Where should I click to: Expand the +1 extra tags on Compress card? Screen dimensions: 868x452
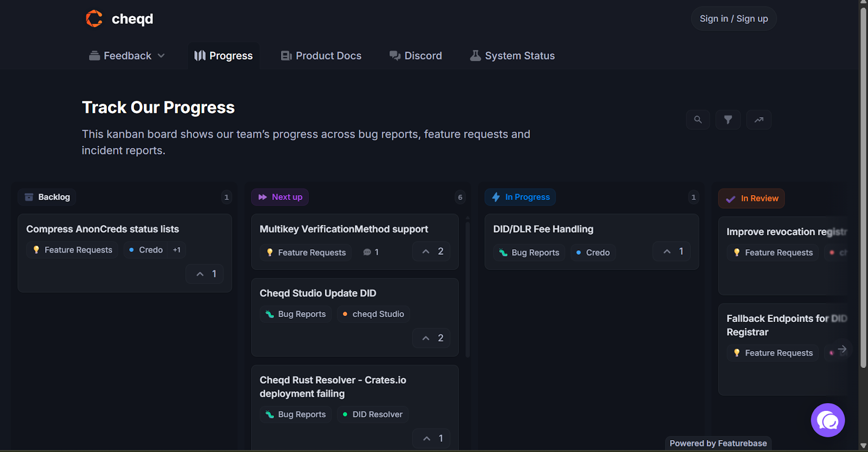[x=176, y=250]
